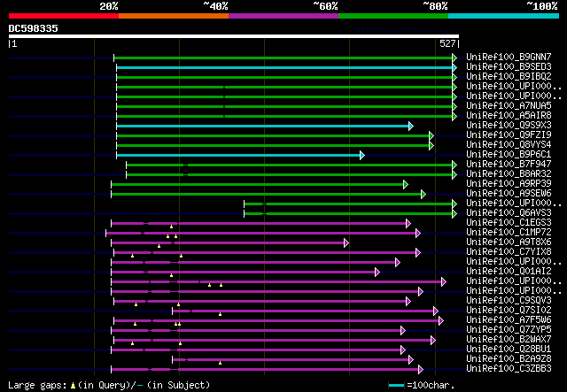The width and height of the screenshot is (567, 392).
Task: Open the UniRef100_Q28BU1 label
Action: 509,350
